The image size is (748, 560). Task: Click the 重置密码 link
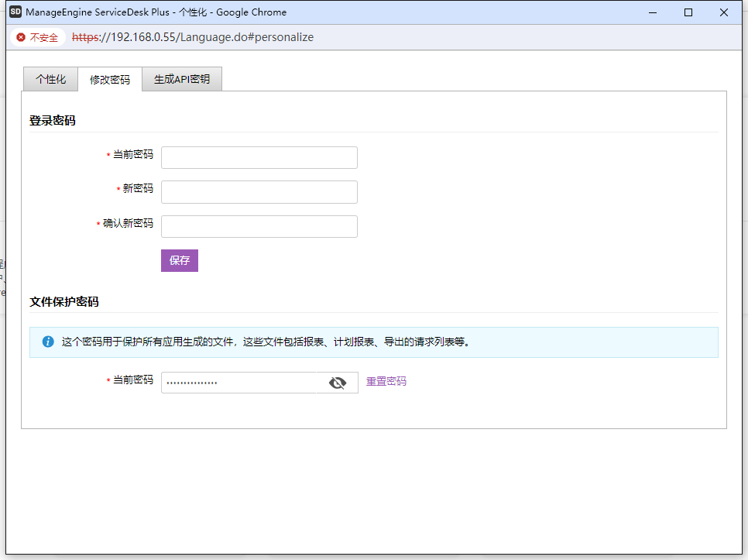[x=386, y=381]
